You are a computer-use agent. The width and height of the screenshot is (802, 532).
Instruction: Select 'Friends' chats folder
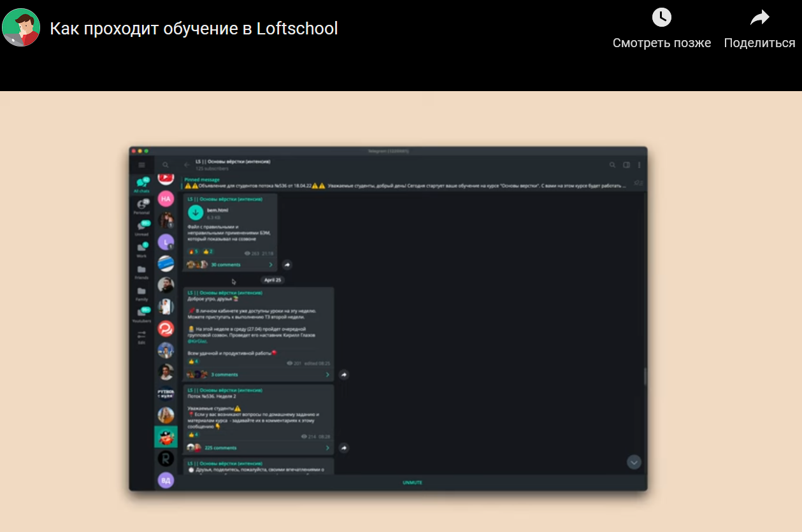tap(141, 272)
